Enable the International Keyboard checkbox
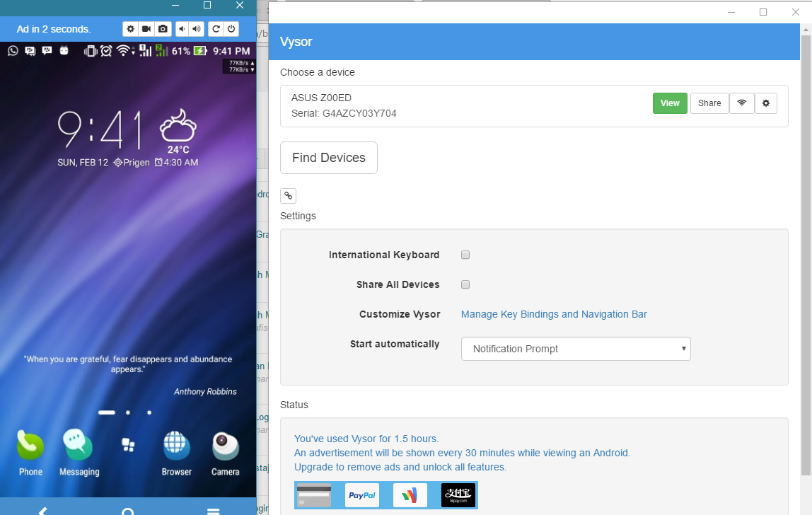The height and width of the screenshot is (515, 812). (465, 255)
